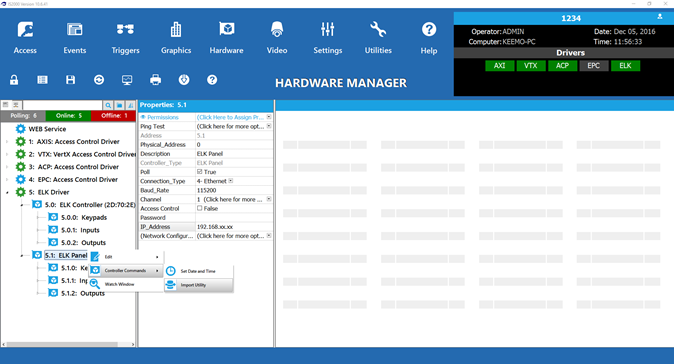Open the Help module
Viewport: 674px width, 364px height.
click(x=429, y=38)
